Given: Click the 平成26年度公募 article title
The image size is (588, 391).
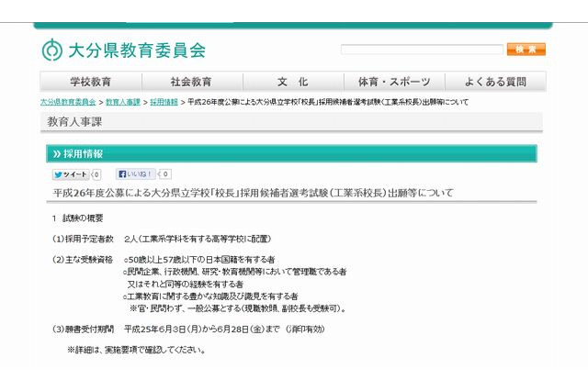Looking at the screenshot, I should click(254, 193).
